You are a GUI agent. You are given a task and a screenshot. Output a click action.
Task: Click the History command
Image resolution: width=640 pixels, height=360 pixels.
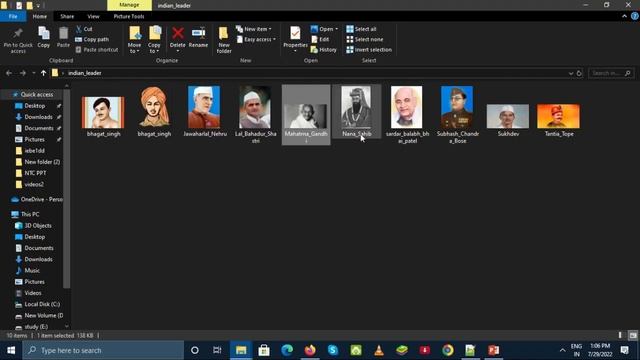(x=324, y=49)
